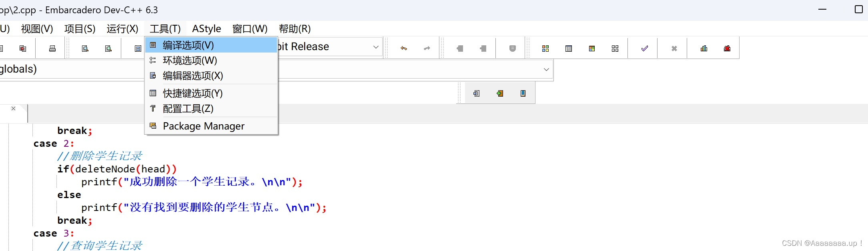Click Delete Profiling Information red icon
Image resolution: width=868 pixels, height=251 pixels.
(x=727, y=49)
